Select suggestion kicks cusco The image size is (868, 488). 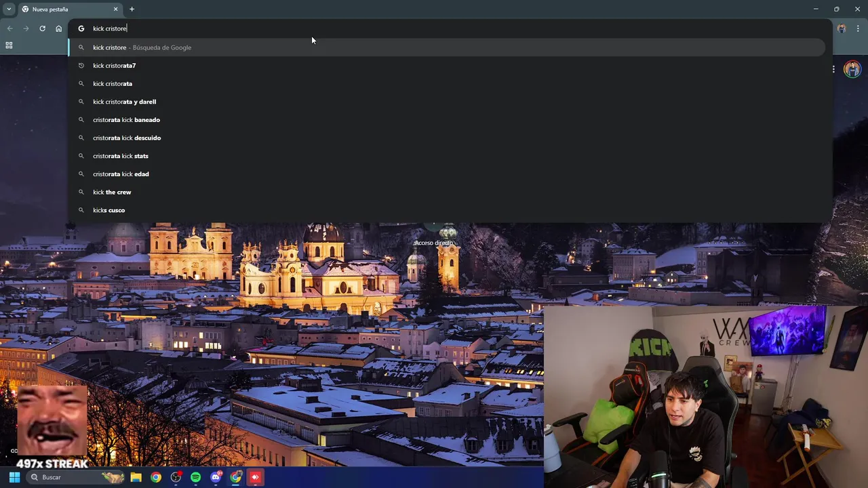(447, 210)
